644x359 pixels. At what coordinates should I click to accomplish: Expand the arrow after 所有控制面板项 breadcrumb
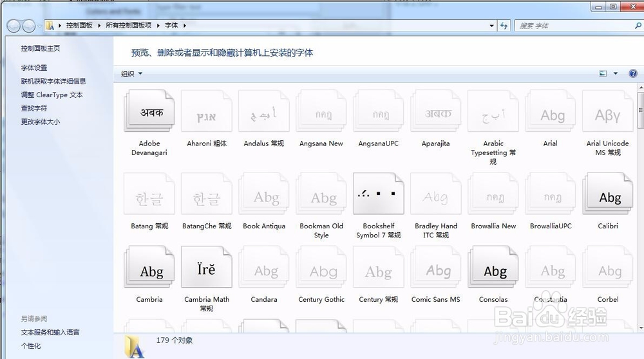(158, 26)
